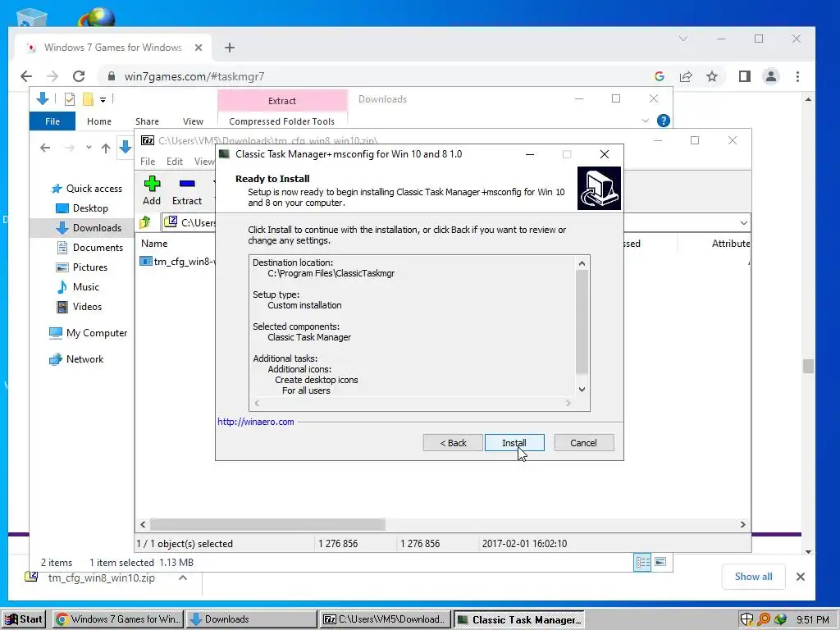840x630 pixels.
Task: Expand Explorer recent locations dropdown arrow
Action: 89,148
